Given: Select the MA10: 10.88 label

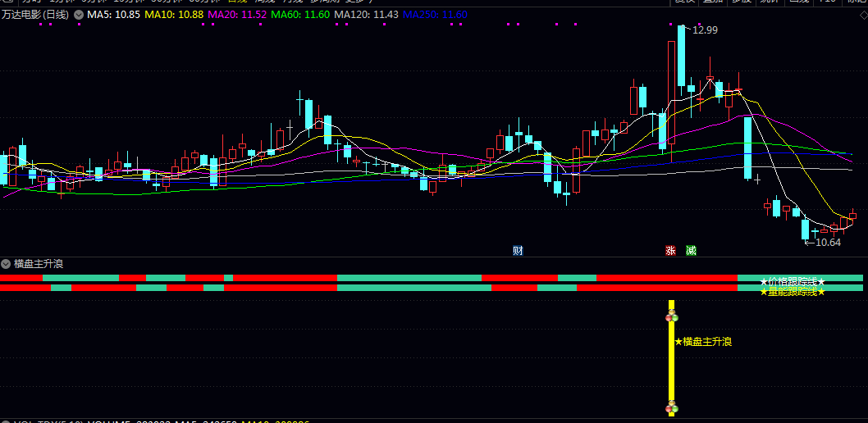Looking at the screenshot, I should (174, 15).
